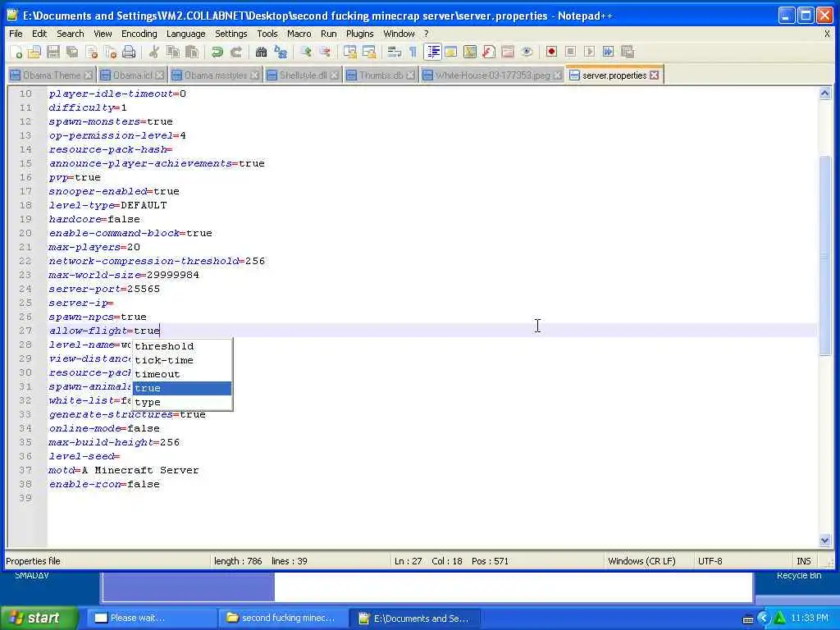Open the Macro menu
Viewport: 840px width, 630px height.
(299, 34)
